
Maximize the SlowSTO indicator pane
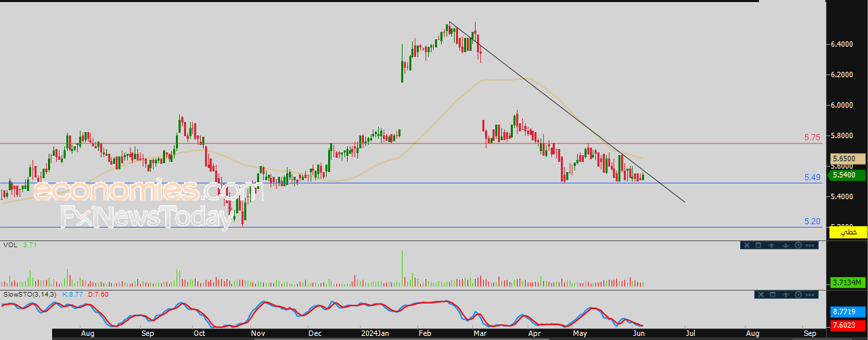(772, 295)
